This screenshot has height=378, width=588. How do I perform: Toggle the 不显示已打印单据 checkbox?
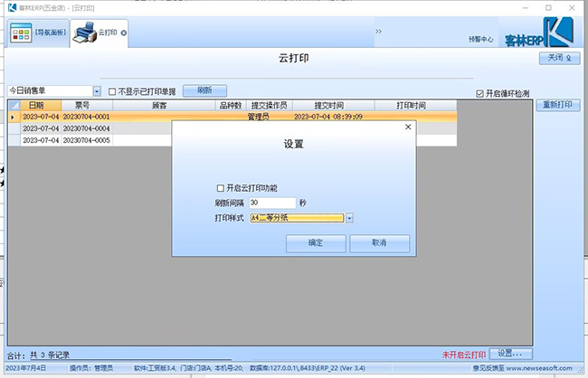click(112, 91)
